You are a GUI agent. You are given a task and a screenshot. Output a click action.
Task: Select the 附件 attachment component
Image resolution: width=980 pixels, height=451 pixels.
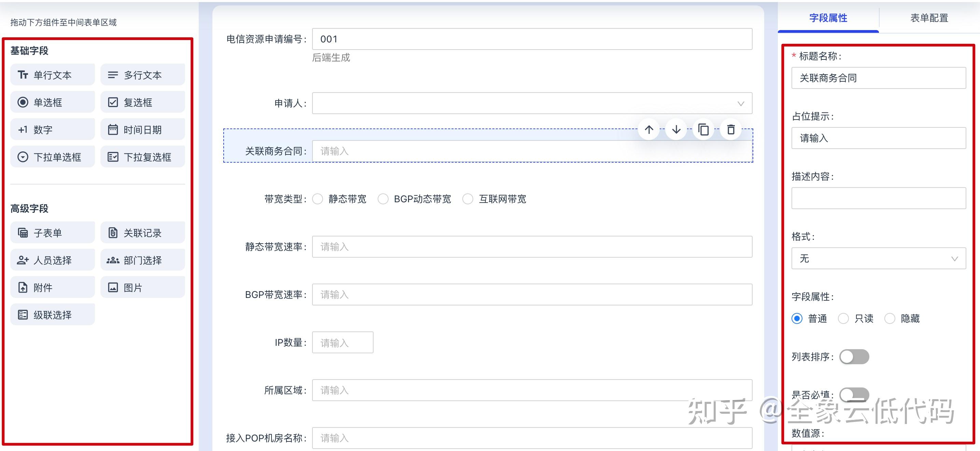53,287
